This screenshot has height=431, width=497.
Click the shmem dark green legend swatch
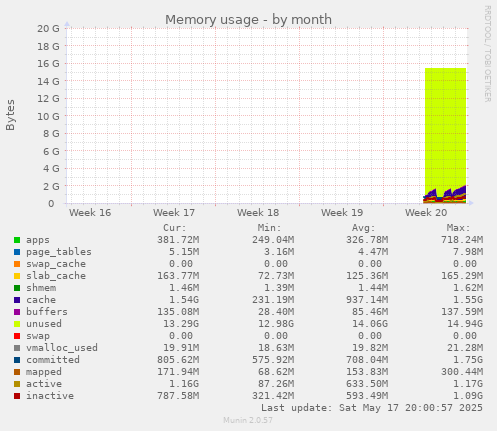[17, 288]
